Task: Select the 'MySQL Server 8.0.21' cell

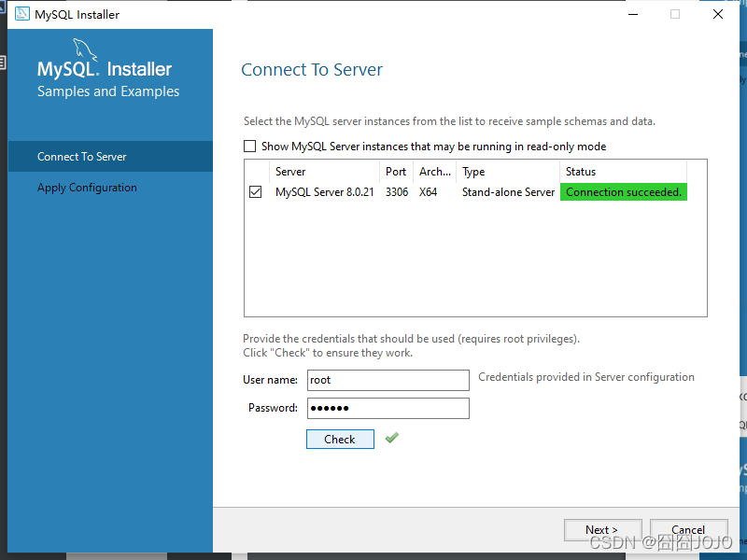Action: 324,192
